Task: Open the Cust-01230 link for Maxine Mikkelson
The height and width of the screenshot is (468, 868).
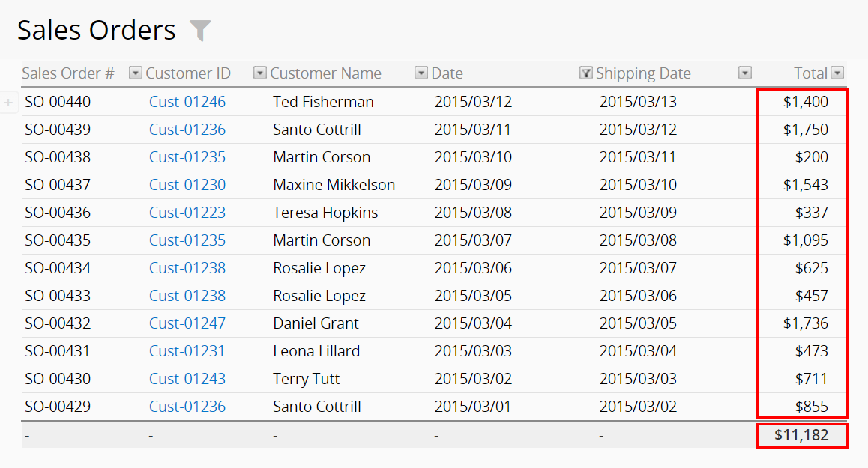Action: pos(187,185)
